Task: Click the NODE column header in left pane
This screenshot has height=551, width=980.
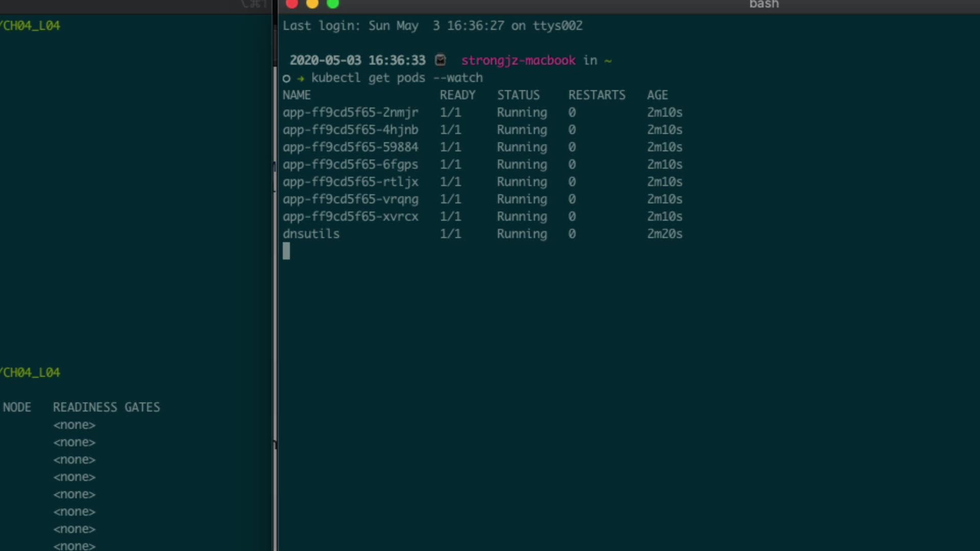Action: coord(17,407)
